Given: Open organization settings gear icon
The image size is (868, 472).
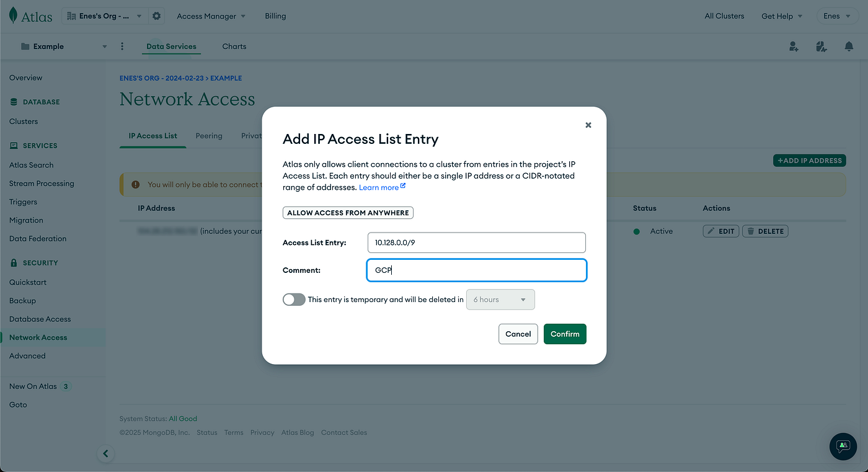Looking at the screenshot, I should pos(157,16).
